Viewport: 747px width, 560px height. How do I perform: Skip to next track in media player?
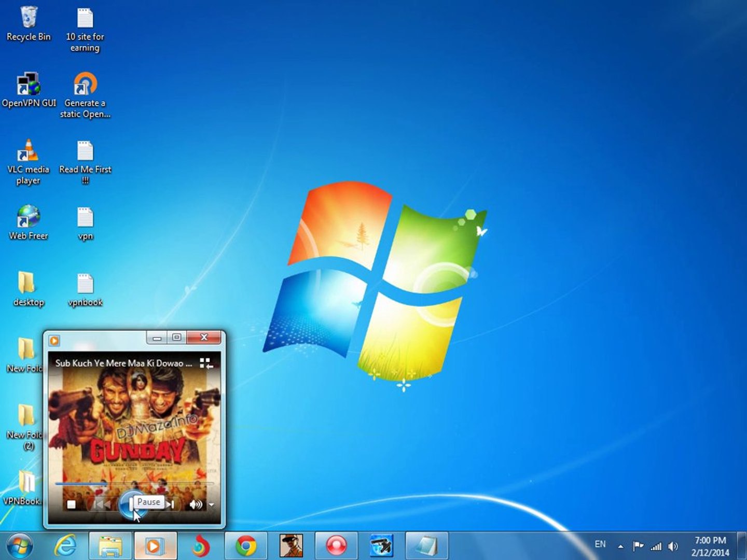pyautogui.click(x=170, y=504)
